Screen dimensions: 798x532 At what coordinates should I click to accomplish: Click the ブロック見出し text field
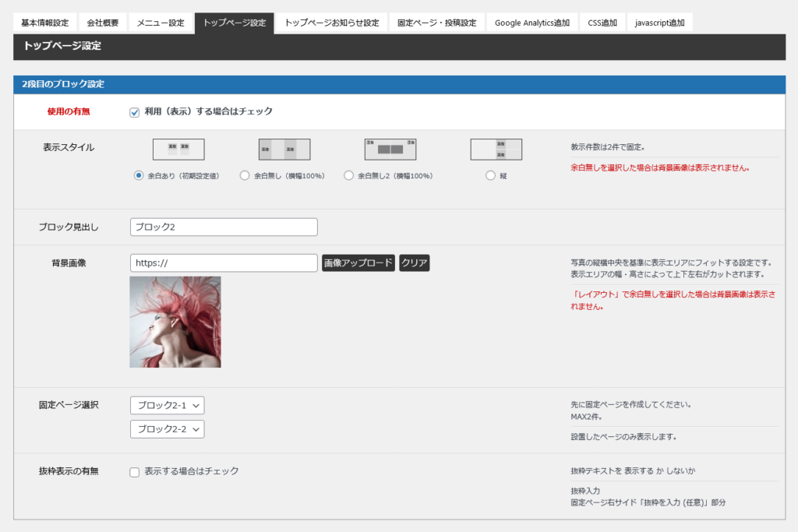[224, 227]
